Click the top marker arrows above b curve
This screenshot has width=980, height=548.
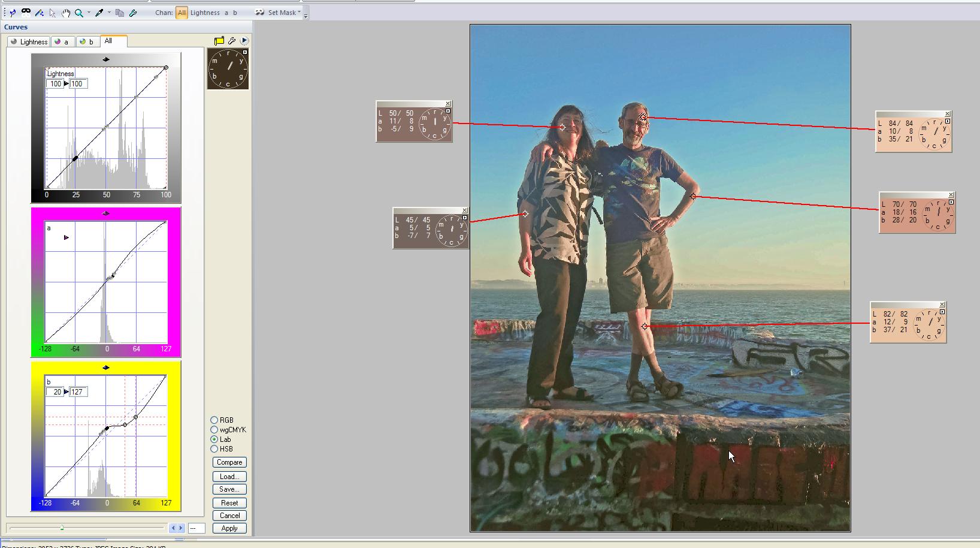click(x=106, y=368)
